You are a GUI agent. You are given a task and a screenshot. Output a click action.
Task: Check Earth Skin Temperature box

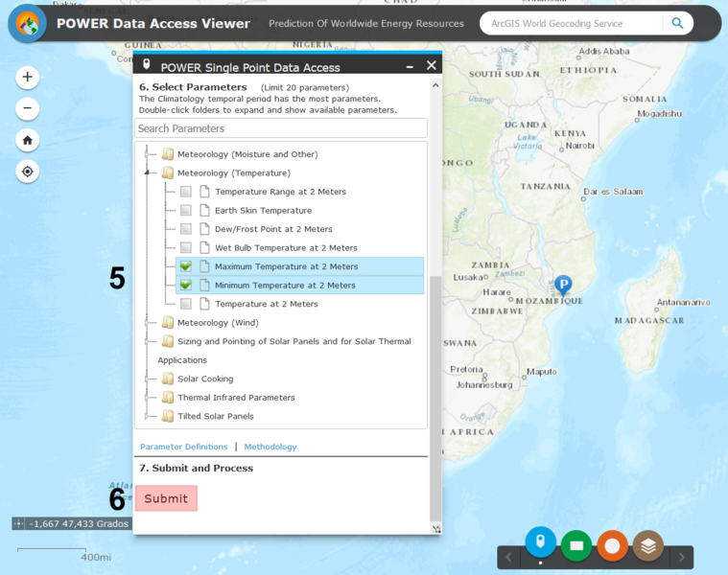click(x=186, y=210)
